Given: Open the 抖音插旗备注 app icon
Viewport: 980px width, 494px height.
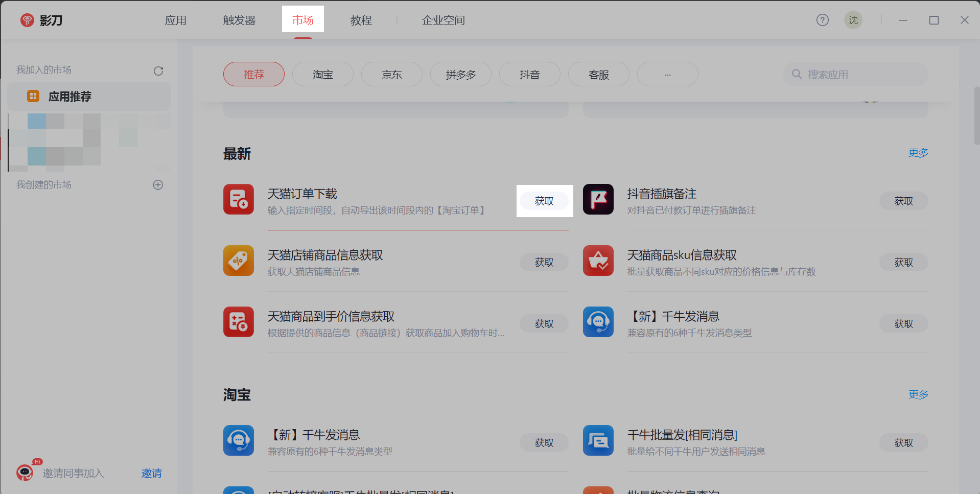Looking at the screenshot, I should [598, 199].
